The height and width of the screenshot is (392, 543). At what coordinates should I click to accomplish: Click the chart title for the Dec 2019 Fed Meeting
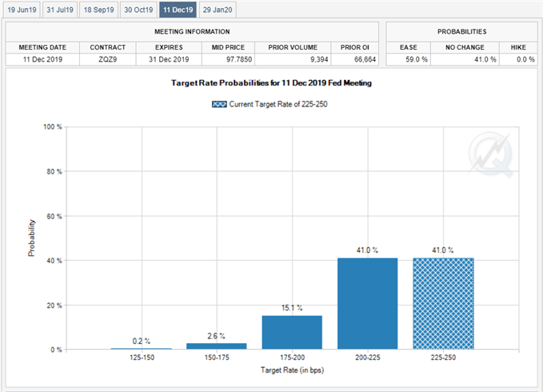(x=271, y=84)
